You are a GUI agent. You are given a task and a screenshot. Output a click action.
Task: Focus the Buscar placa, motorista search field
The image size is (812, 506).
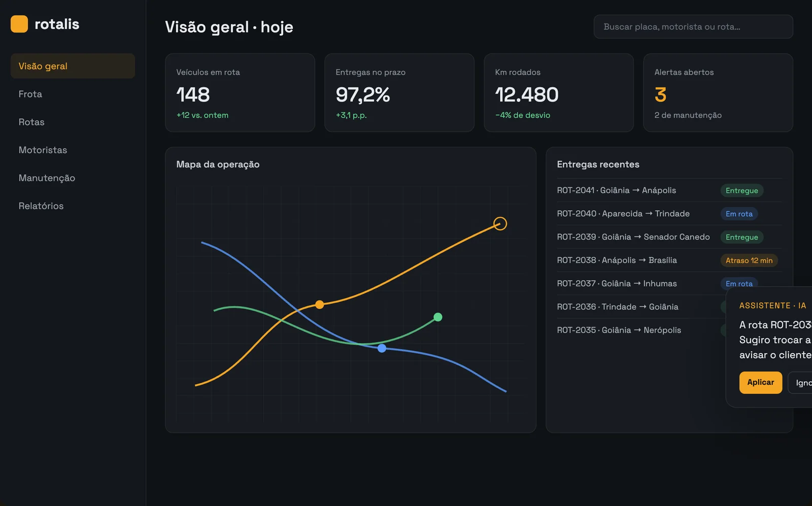693,26
